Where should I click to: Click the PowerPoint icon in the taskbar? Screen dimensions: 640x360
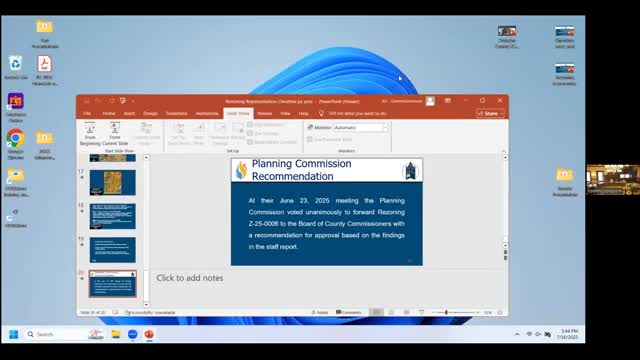click(149, 334)
